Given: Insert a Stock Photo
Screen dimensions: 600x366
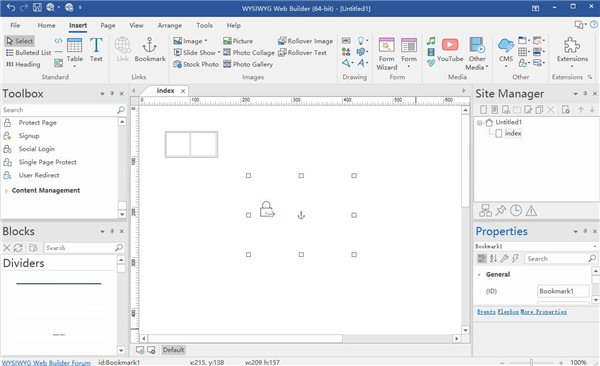Looking at the screenshot, I should (x=196, y=64).
